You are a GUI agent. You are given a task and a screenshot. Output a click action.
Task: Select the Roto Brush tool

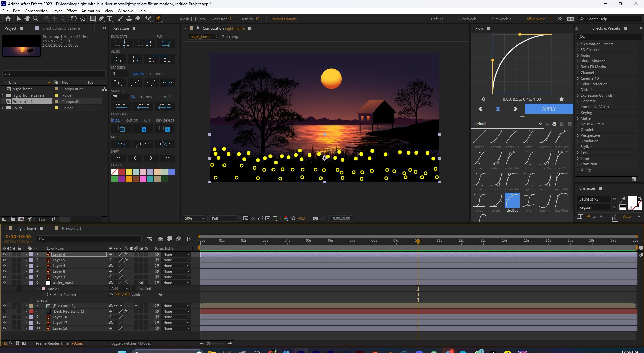click(148, 19)
